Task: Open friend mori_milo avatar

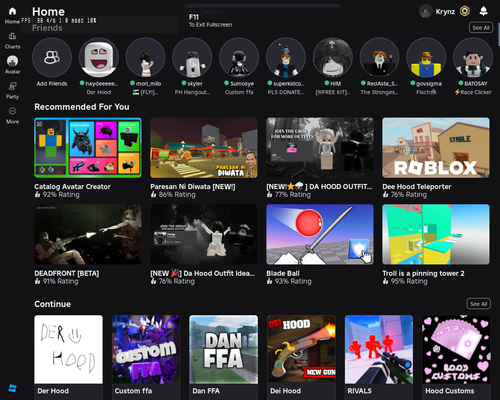Action: point(145,57)
